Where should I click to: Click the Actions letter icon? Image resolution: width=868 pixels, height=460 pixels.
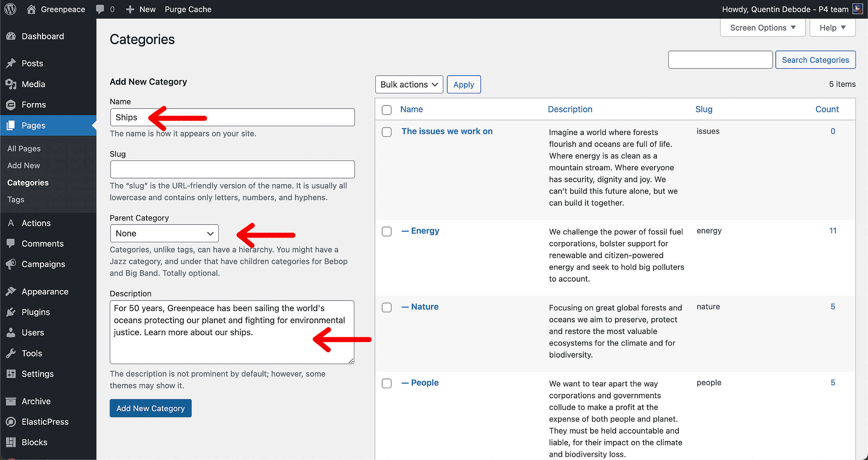pos(11,223)
